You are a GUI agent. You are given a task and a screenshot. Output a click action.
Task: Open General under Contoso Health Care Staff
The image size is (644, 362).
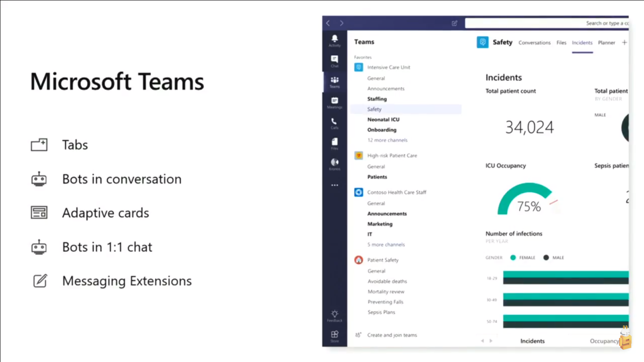point(376,203)
